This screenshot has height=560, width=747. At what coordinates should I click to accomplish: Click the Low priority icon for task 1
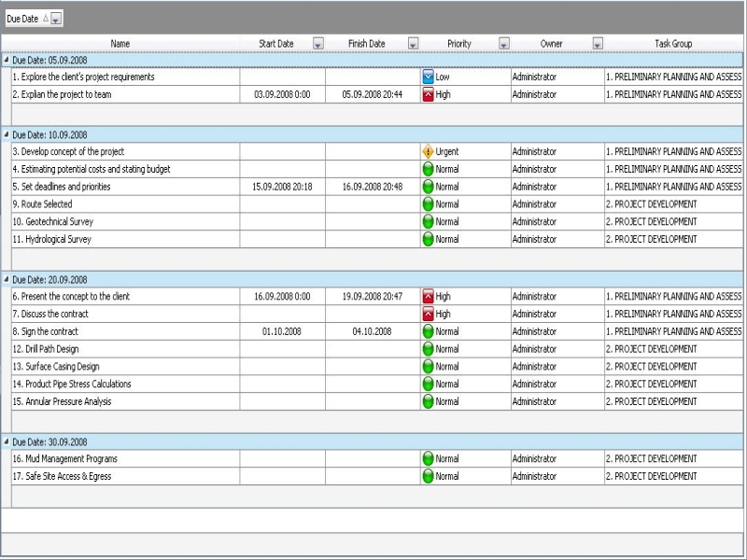pyautogui.click(x=429, y=77)
